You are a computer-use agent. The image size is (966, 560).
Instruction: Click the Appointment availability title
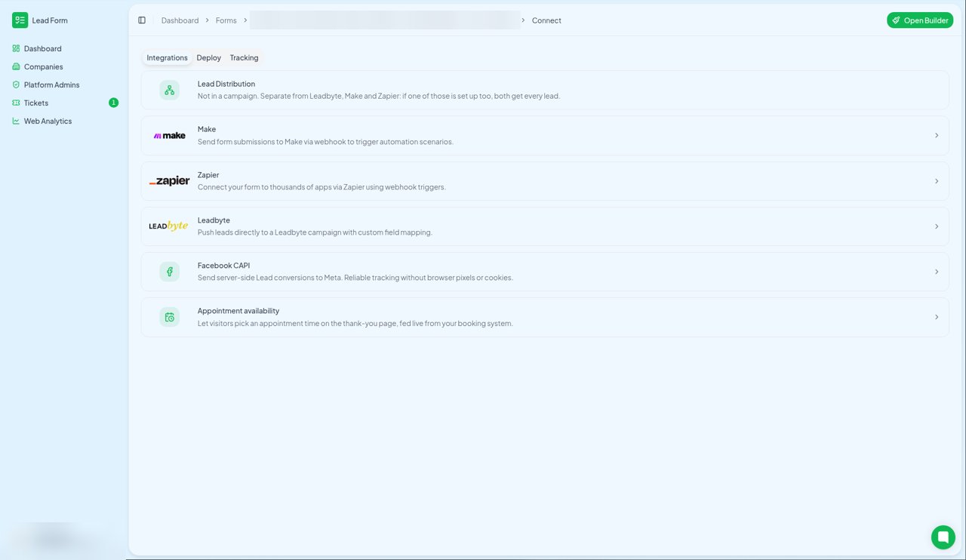tap(238, 311)
